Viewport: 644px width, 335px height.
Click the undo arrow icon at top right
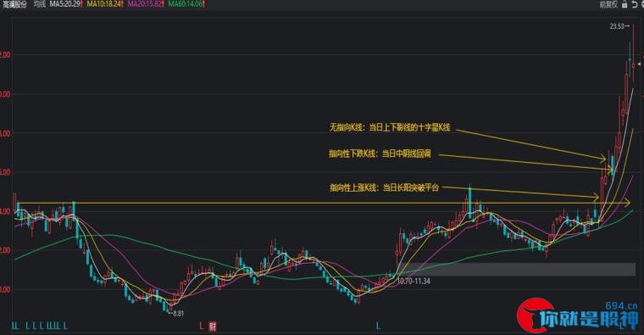(635, 4)
